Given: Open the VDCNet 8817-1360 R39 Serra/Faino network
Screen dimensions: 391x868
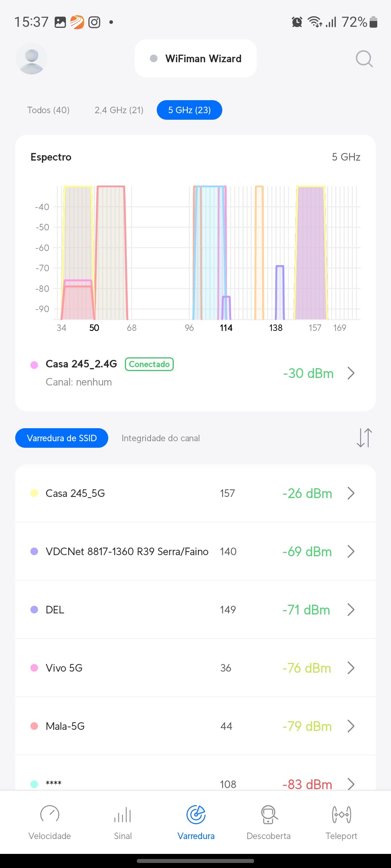Looking at the screenshot, I should click(x=127, y=552).
